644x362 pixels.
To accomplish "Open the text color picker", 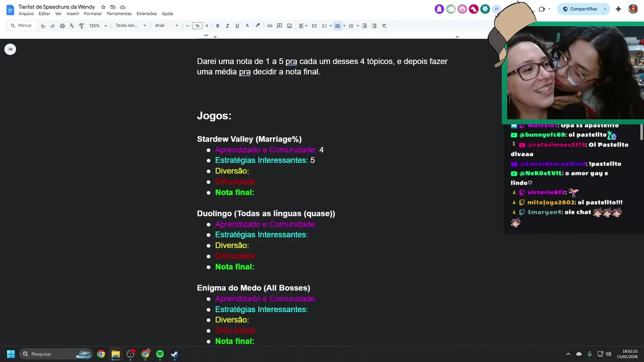I will (247, 26).
